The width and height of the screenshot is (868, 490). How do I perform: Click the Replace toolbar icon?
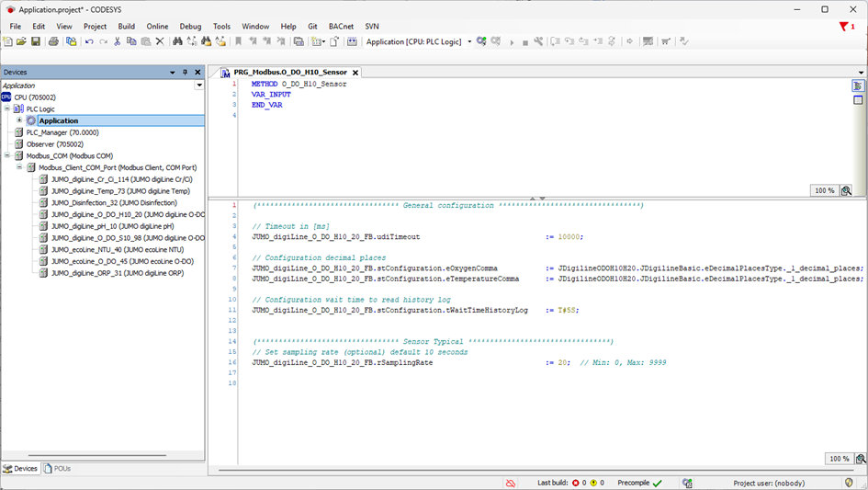[x=192, y=41]
